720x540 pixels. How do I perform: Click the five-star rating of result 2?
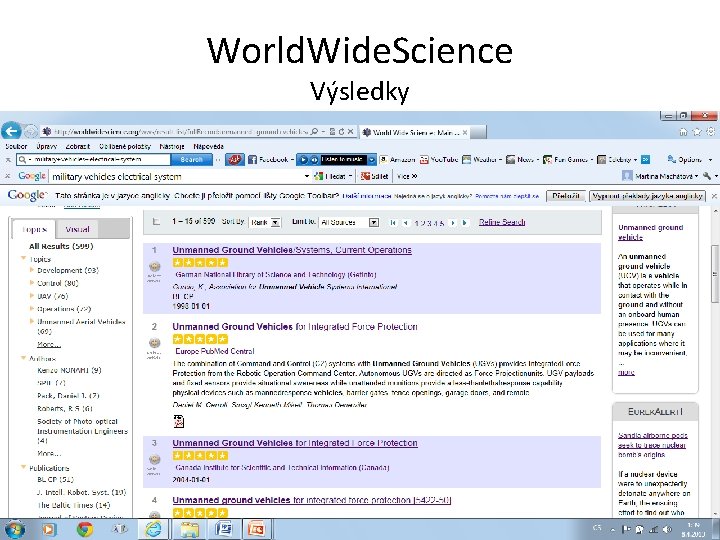[x=200, y=339]
